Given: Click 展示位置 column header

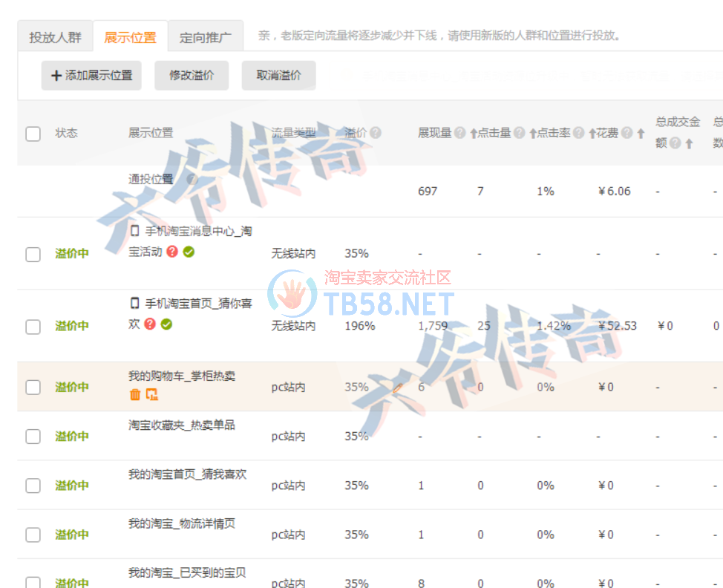Looking at the screenshot, I should point(151,133).
